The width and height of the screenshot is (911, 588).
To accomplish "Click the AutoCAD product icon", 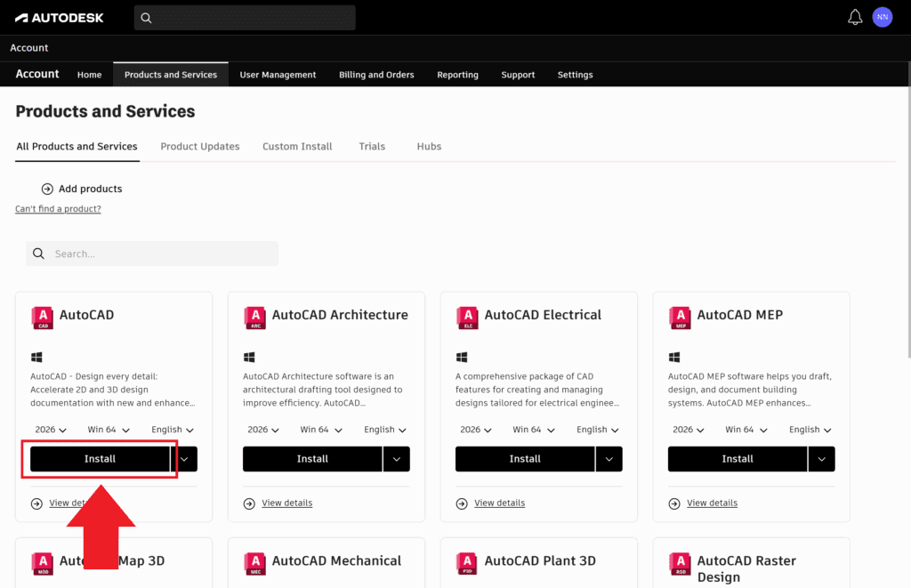I will (42, 318).
